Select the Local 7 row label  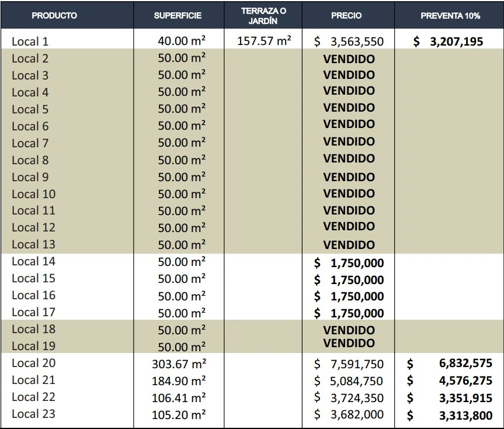click(x=30, y=143)
